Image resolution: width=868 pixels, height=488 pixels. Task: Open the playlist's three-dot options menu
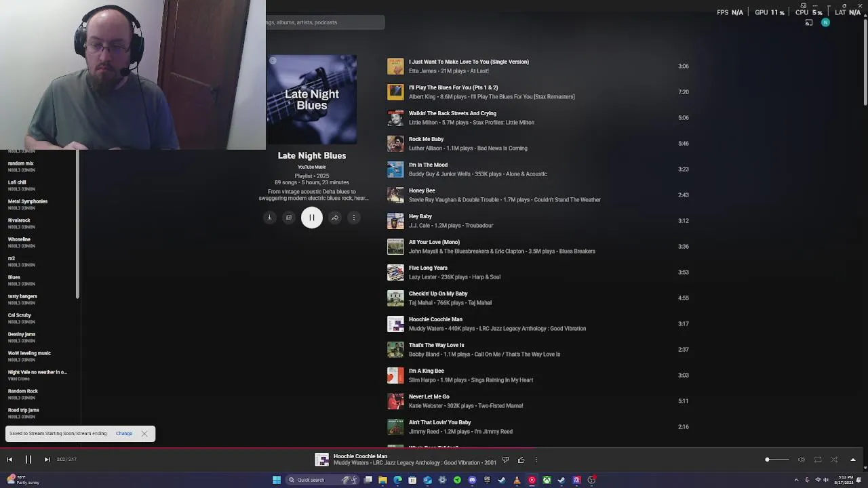[354, 218]
